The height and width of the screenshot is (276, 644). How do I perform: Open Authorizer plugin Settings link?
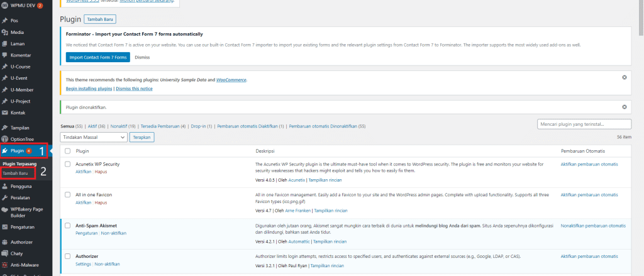[84, 264]
